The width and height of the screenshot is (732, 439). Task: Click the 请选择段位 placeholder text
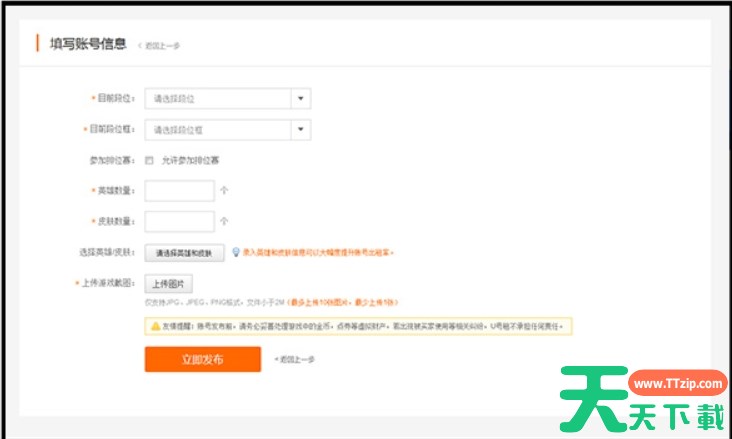[174, 99]
